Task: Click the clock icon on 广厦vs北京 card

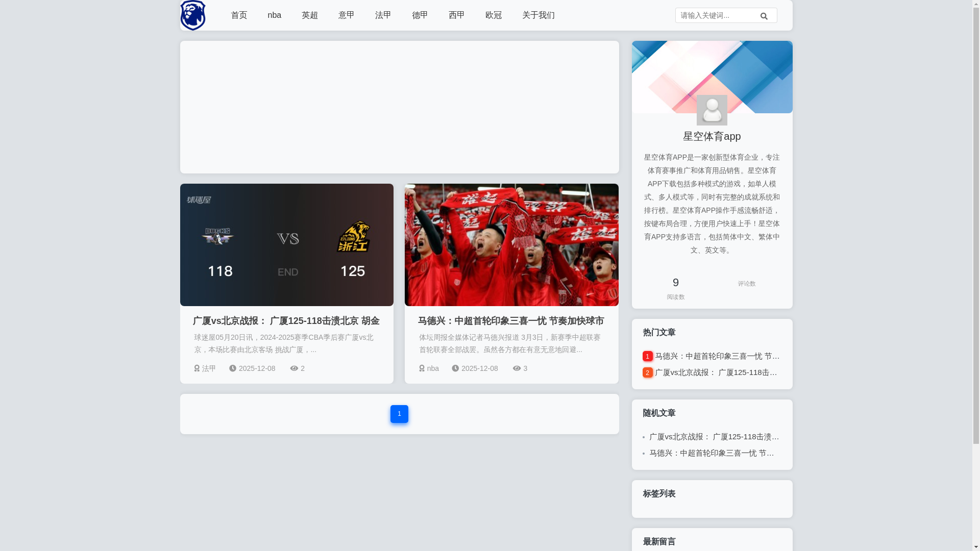Action: point(233,368)
